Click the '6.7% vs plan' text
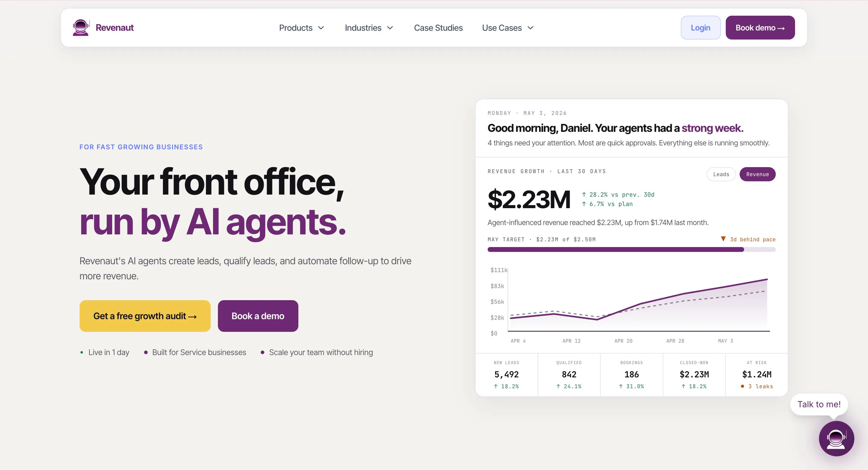The height and width of the screenshot is (470, 868). 607,204
